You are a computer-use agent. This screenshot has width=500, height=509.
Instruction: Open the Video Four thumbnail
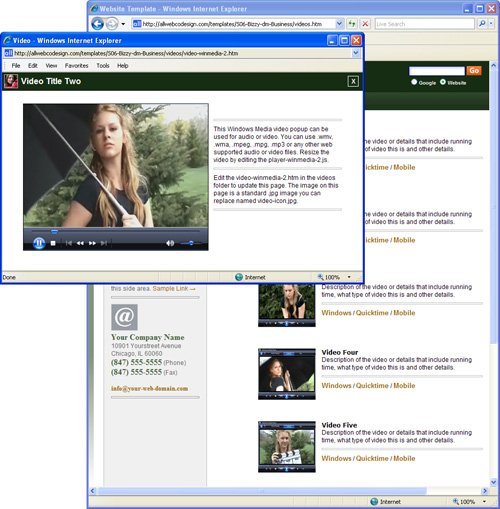pos(287,374)
